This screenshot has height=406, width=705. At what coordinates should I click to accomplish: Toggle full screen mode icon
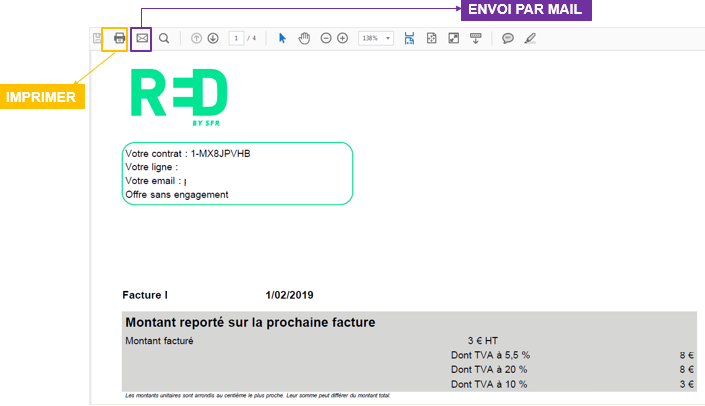pos(453,39)
